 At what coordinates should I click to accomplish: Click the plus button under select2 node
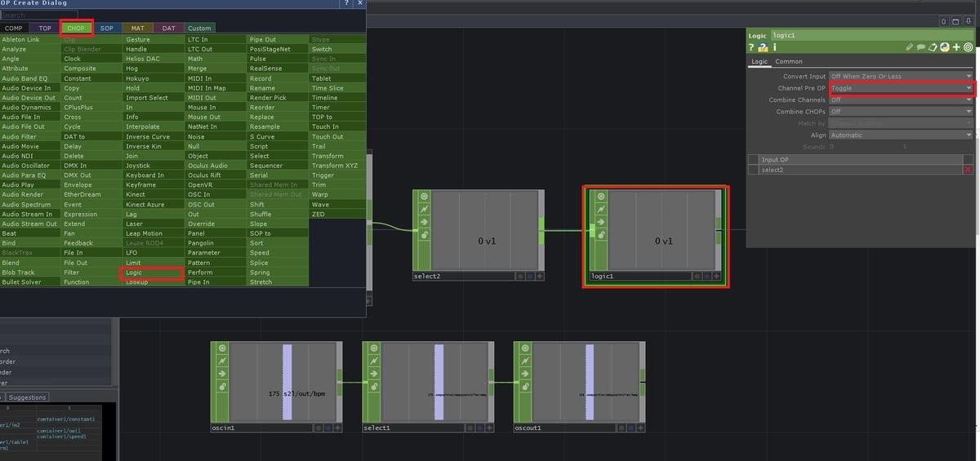coord(540,277)
